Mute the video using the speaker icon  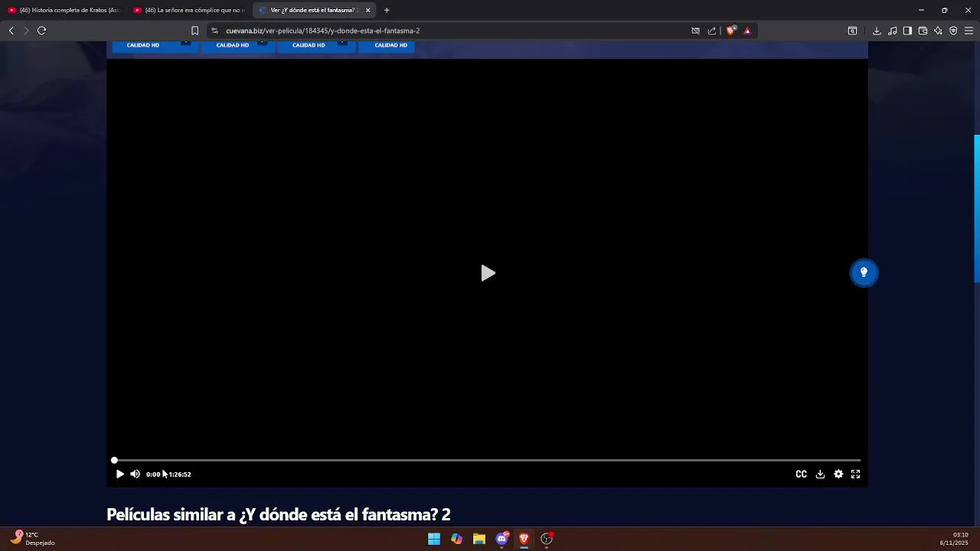[135, 474]
